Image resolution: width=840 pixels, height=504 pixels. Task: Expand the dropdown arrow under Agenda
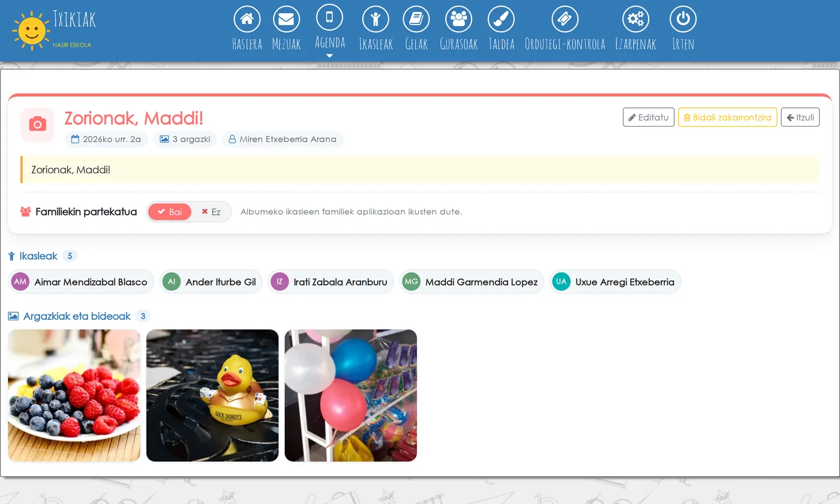329,56
